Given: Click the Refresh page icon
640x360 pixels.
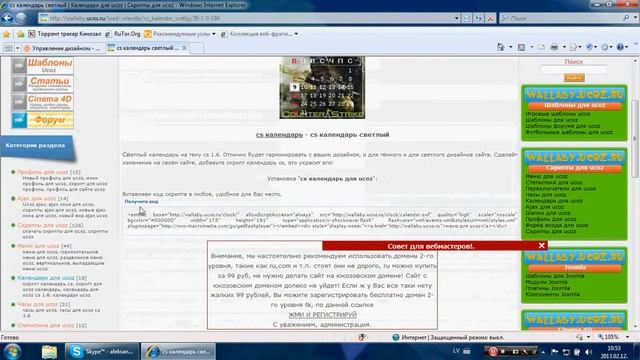Looking at the screenshot, I should [x=478, y=18].
